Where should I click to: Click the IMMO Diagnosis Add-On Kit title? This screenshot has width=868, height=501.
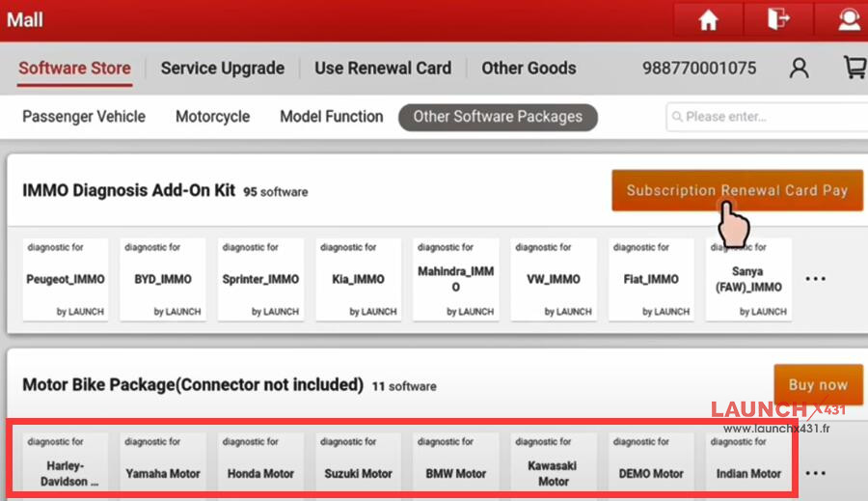(x=129, y=190)
